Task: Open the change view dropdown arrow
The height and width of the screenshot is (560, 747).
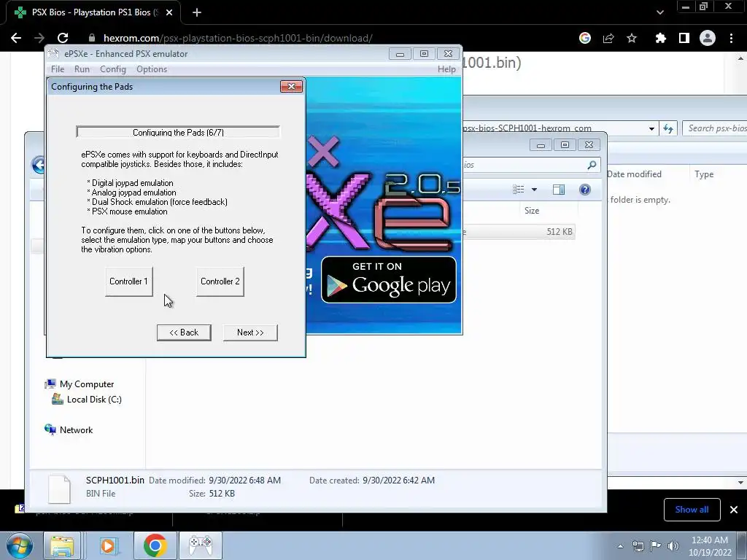Action: (x=534, y=190)
